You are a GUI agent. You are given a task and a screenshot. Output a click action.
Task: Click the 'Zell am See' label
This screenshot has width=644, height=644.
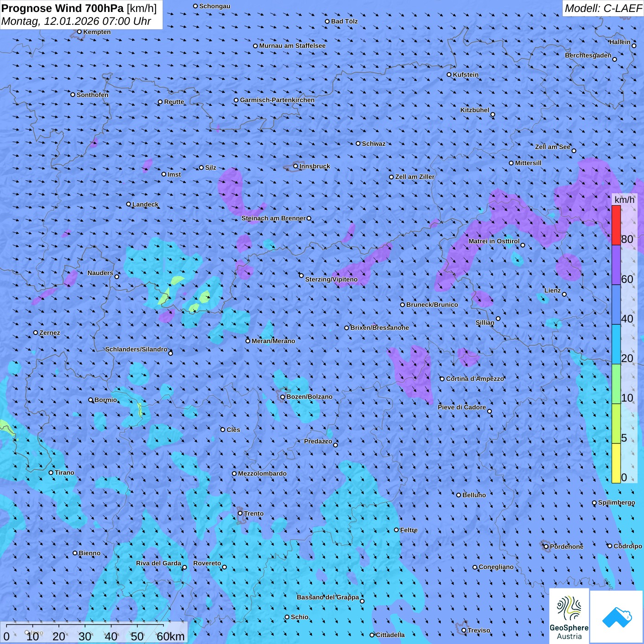pos(552,147)
